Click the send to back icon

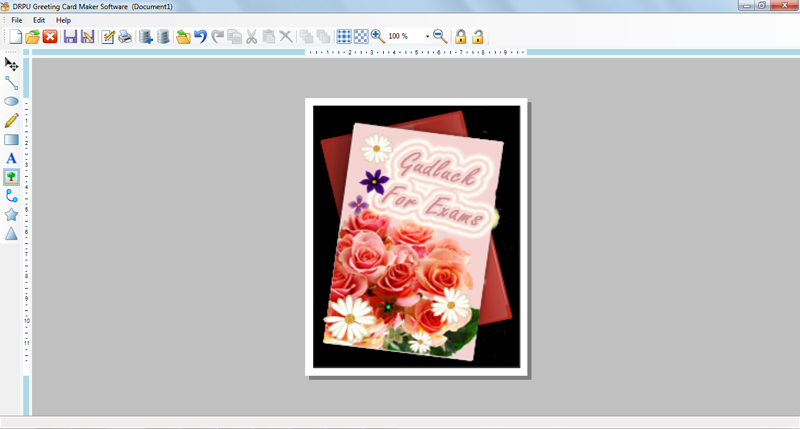point(323,36)
